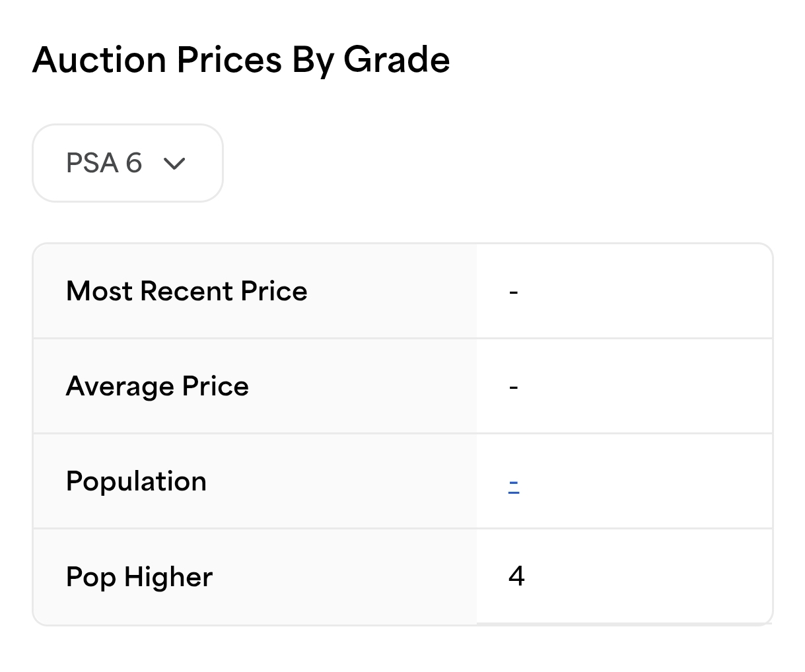Select the Average Price label
The image size is (805, 672).
pos(157,386)
